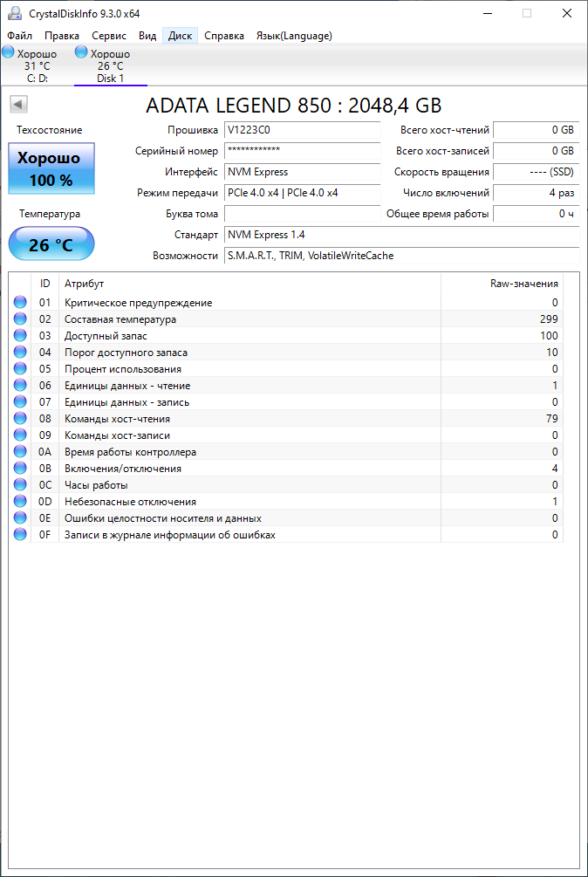Switch to the C: D: disk tab

pos(37,66)
